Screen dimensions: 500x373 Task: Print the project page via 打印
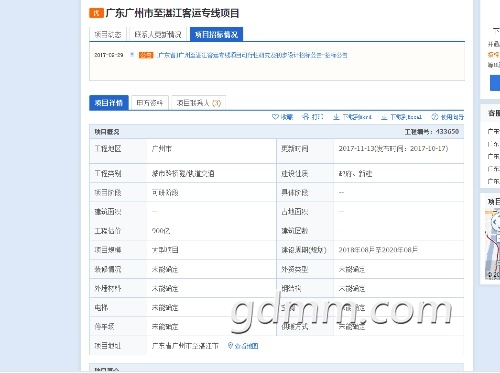[x=313, y=117]
